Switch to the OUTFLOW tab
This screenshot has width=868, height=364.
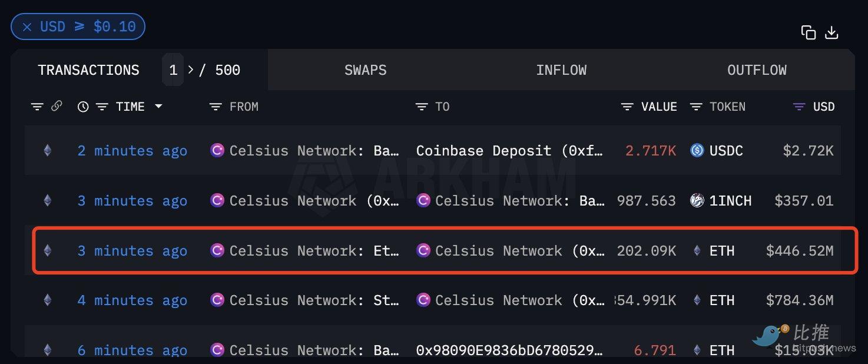[x=757, y=70]
